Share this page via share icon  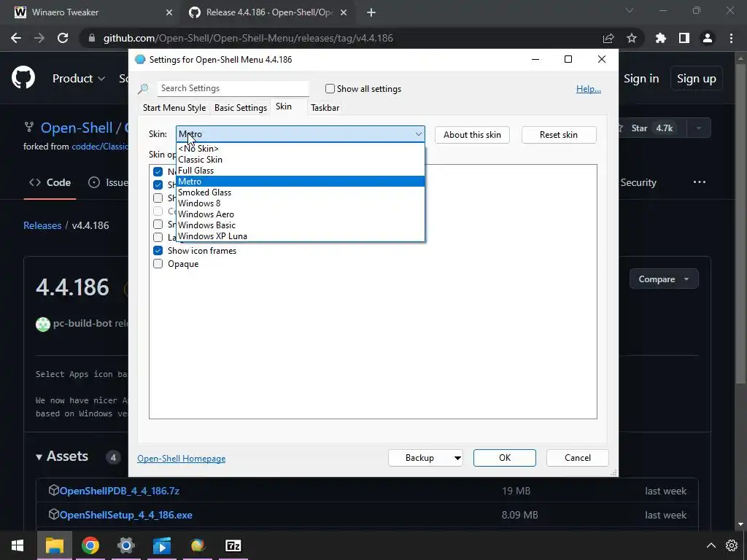(608, 39)
